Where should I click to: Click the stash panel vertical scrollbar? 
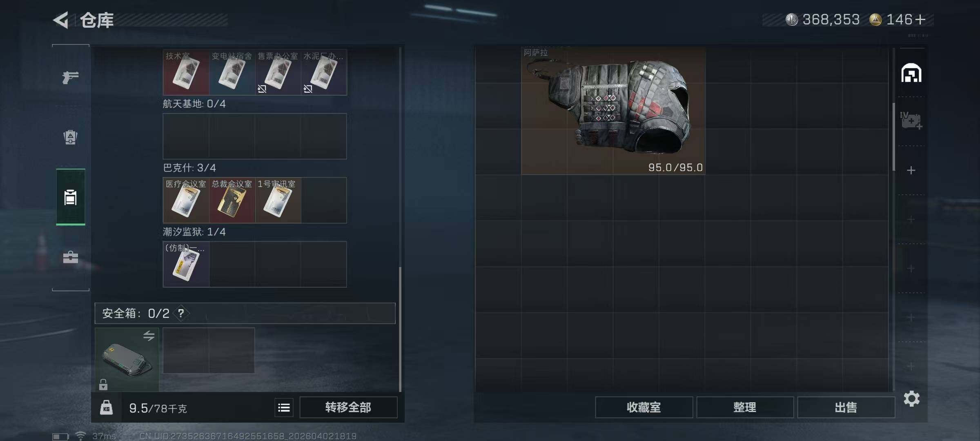click(x=894, y=137)
